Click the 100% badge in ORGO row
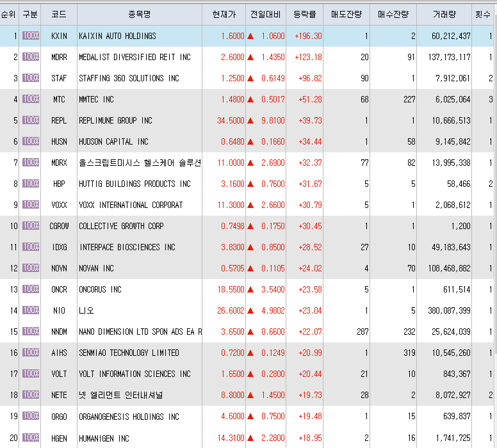The width and height of the screenshot is (497, 448). (31, 416)
